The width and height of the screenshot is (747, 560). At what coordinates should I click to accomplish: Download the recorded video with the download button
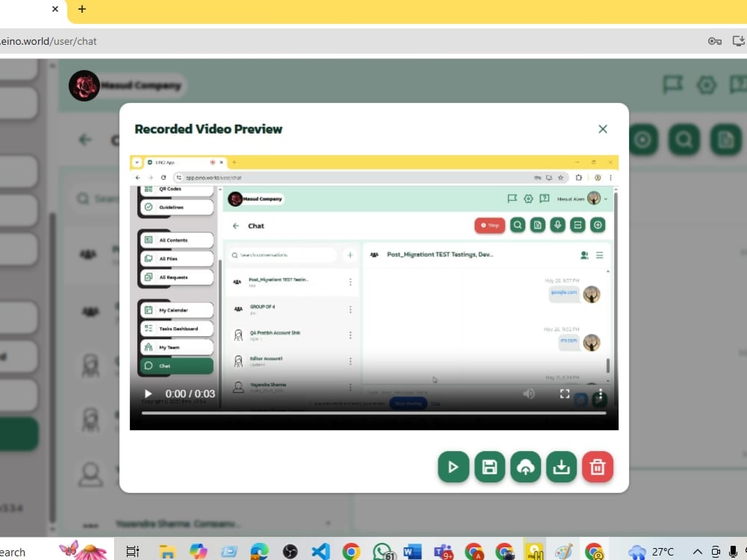561,467
